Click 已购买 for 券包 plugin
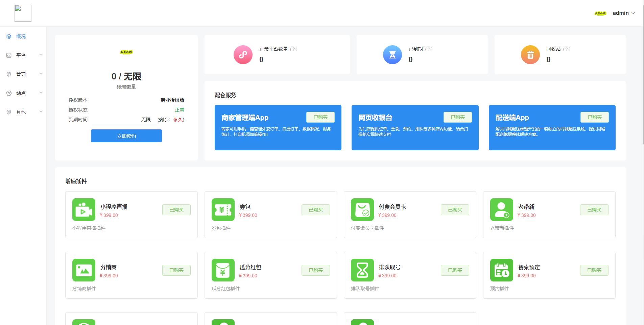 316,210
